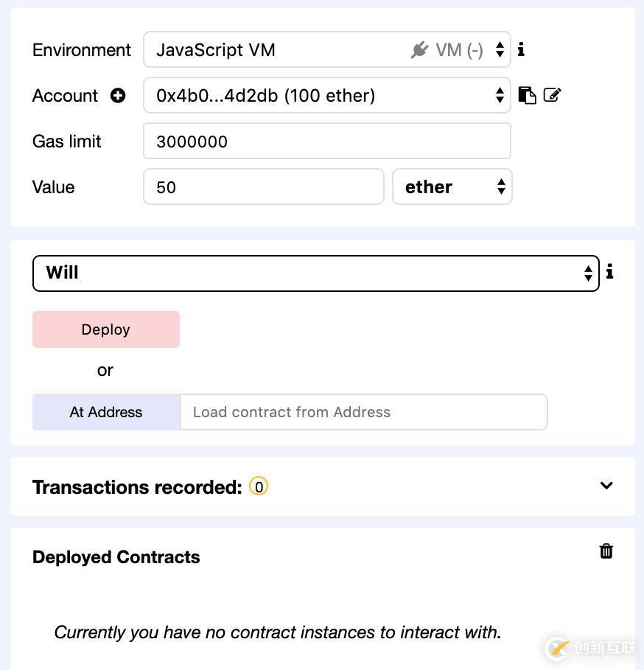Viewport: 644px width, 670px height.
Task: Open the Environment JavaScript VM dropdown
Action: [x=326, y=50]
